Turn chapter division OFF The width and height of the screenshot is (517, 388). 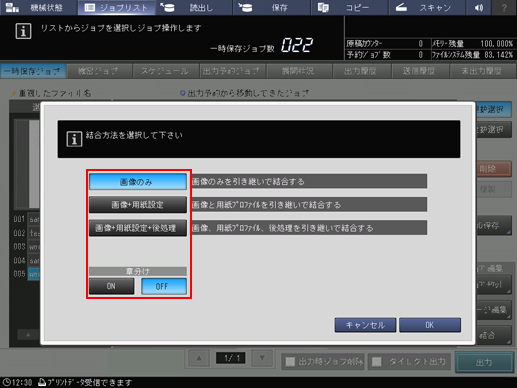click(x=164, y=286)
